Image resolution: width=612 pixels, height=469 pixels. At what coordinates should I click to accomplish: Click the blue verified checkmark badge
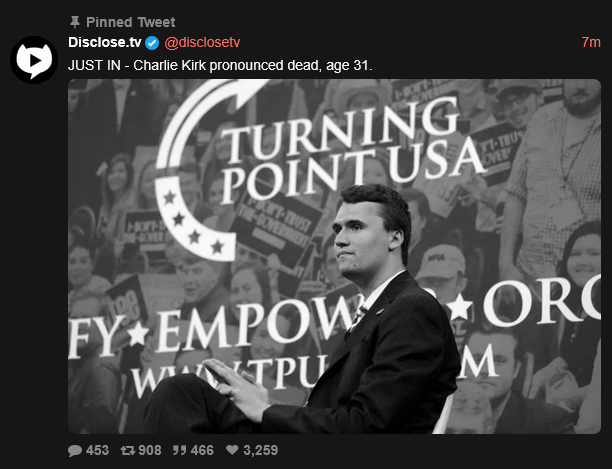(x=152, y=43)
